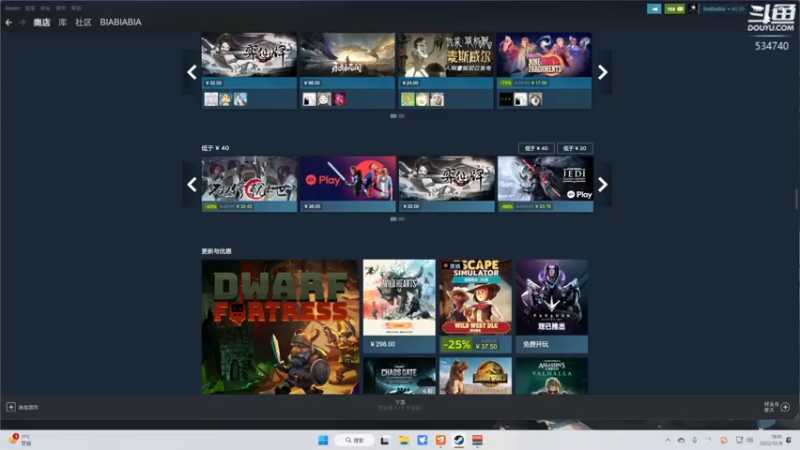Click the blue announcements megaphone icon
This screenshot has height=450, width=800.
tap(654, 9)
